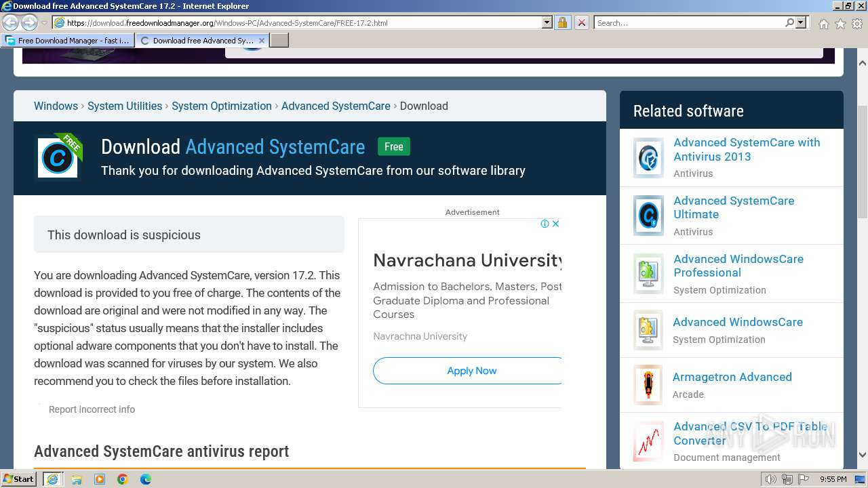Click 'Advanced SystemCare antivirus report' heading
Image resolution: width=868 pixels, height=488 pixels.
point(161,451)
